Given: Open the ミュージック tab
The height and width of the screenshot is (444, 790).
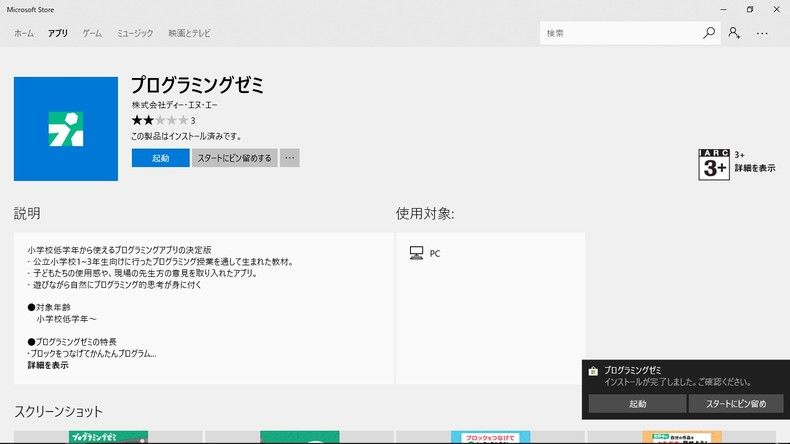Looking at the screenshot, I should coord(135,33).
